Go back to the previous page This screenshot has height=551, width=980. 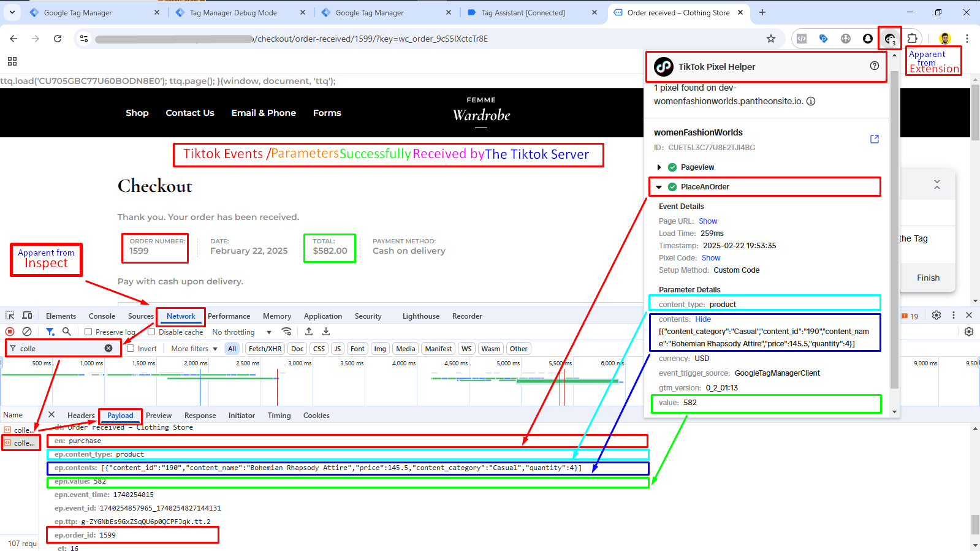13,39
